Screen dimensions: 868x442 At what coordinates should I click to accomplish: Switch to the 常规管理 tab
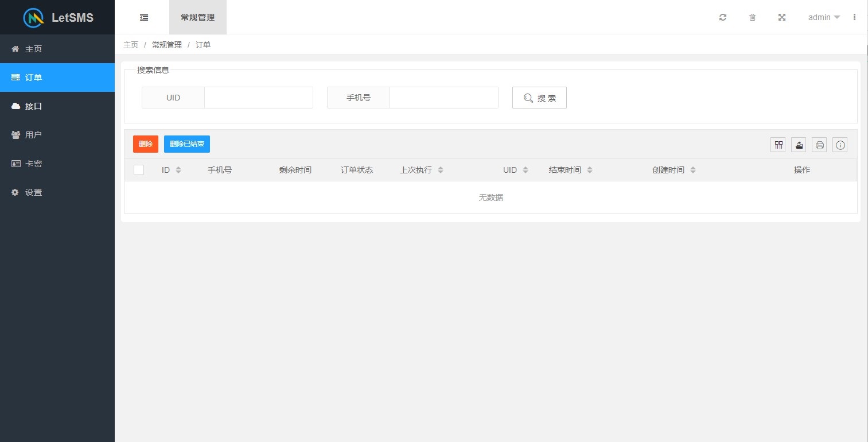click(197, 17)
